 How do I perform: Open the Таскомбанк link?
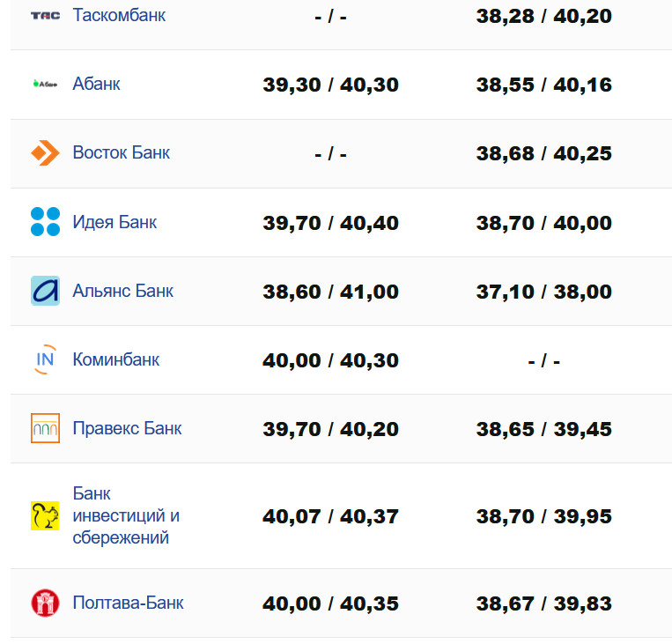[119, 15]
